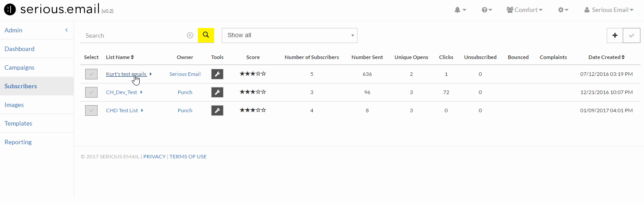Screen dimensions: 644x205
Task: Open wrench tools for CHD Test List
Action: (x=217, y=110)
